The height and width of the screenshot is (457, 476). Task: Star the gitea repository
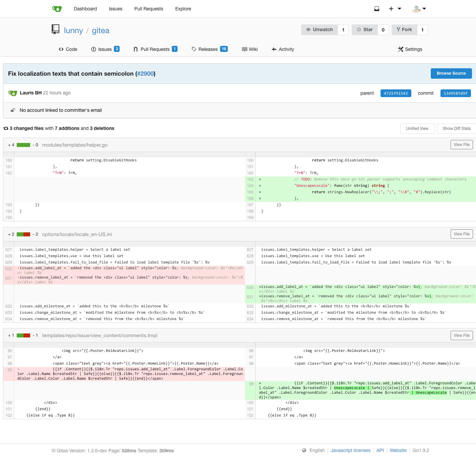click(x=364, y=29)
